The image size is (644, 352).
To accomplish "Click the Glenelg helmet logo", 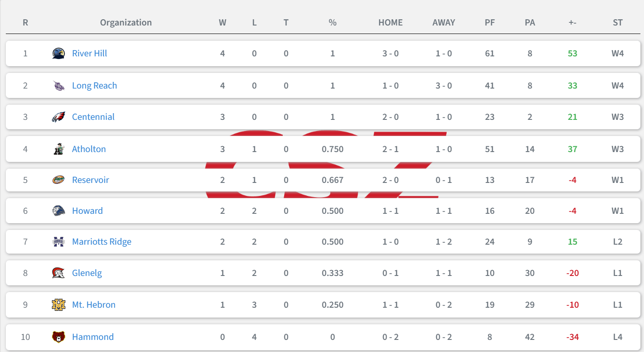I will (58, 273).
